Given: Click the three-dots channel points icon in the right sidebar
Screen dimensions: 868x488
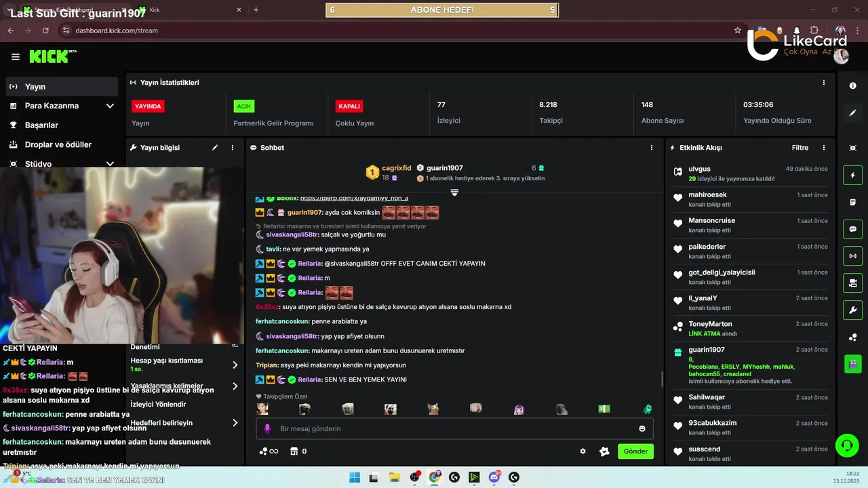Looking at the screenshot, I should 852,338.
